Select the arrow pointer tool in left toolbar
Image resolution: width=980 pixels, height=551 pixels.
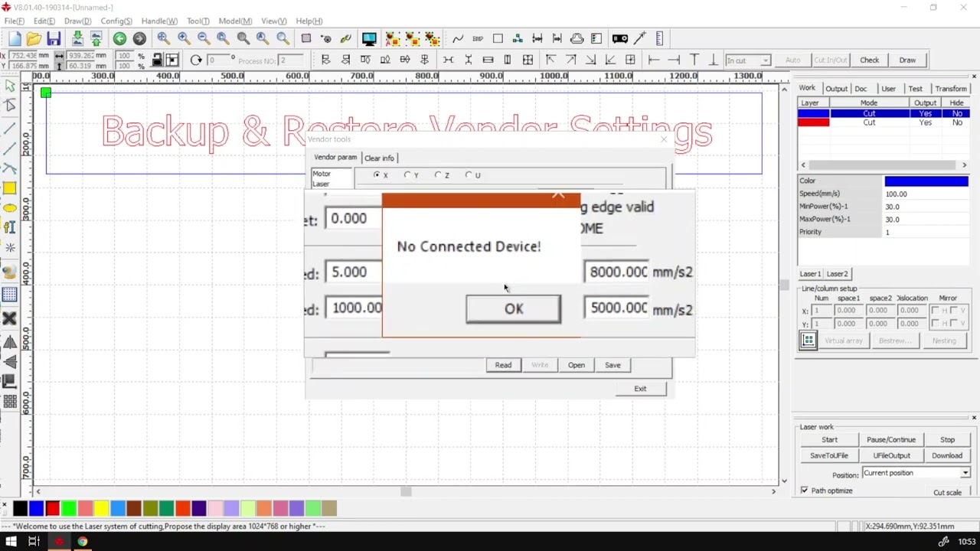[9, 86]
